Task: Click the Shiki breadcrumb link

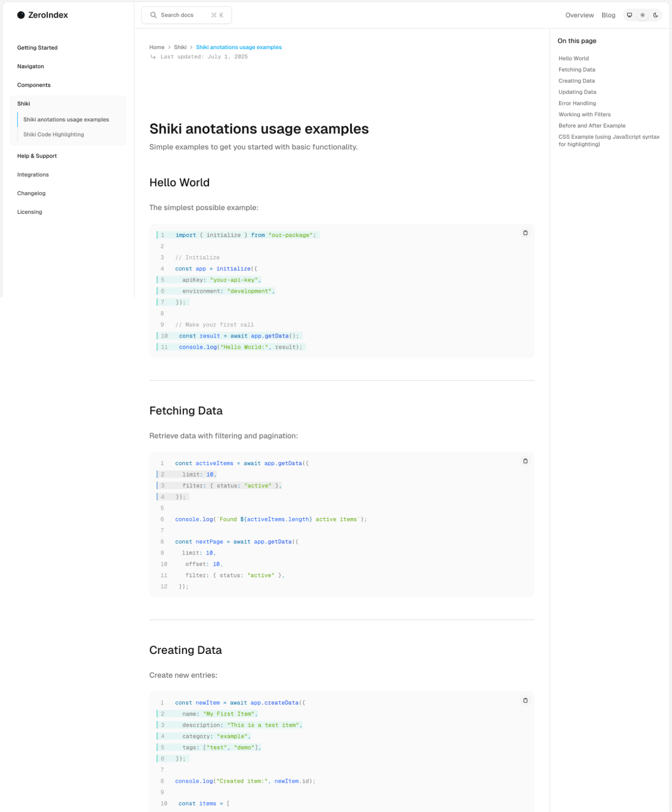Action: pyautogui.click(x=180, y=47)
